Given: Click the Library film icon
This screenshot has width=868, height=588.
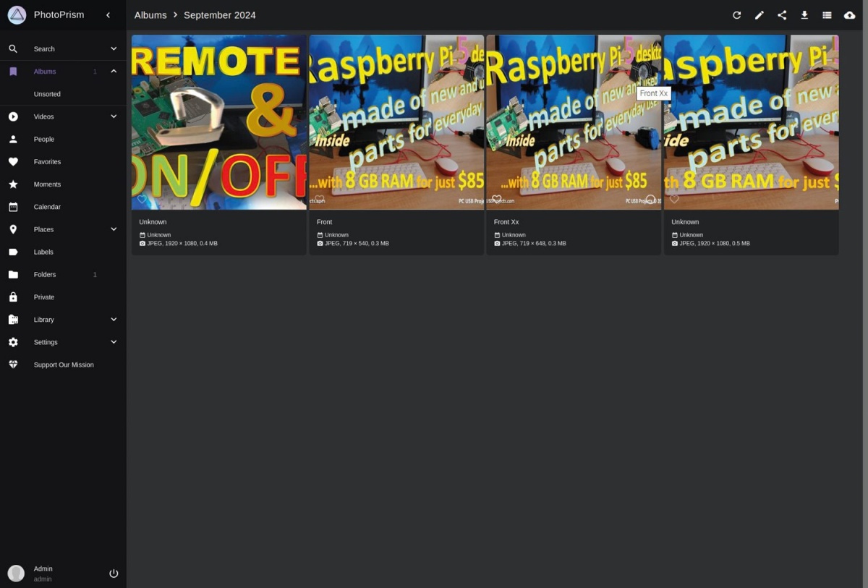Looking at the screenshot, I should pyautogui.click(x=13, y=320).
